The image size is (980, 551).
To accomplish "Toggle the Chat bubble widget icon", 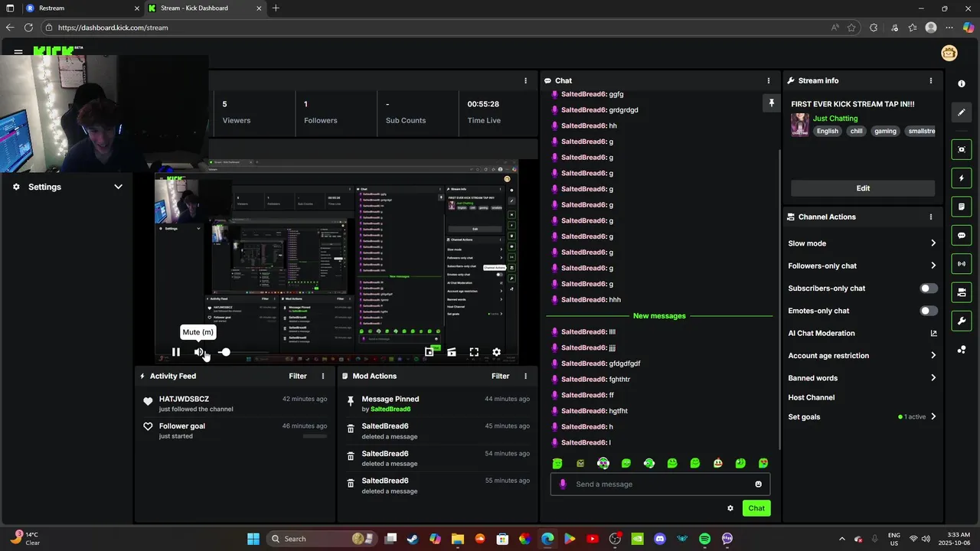I will pos(962,235).
